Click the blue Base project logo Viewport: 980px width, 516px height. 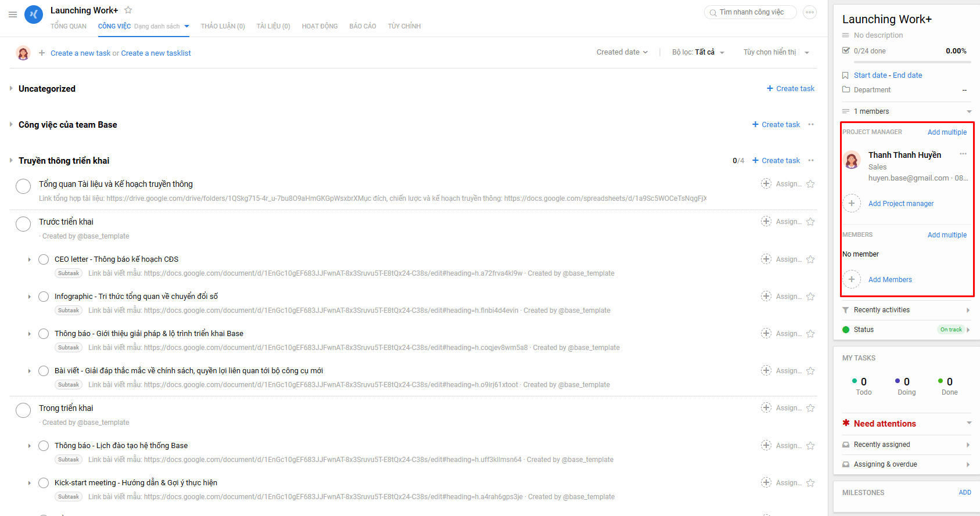pyautogui.click(x=34, y=15)
